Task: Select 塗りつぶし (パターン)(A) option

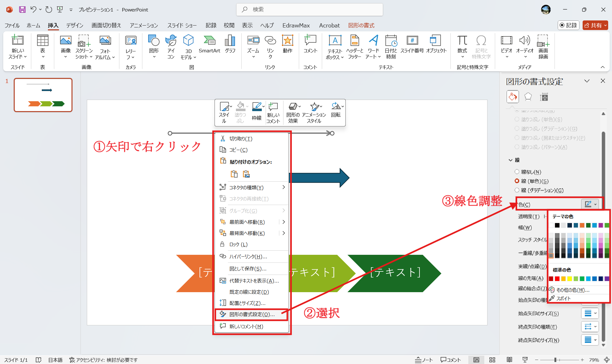Action: click(517, 147)
